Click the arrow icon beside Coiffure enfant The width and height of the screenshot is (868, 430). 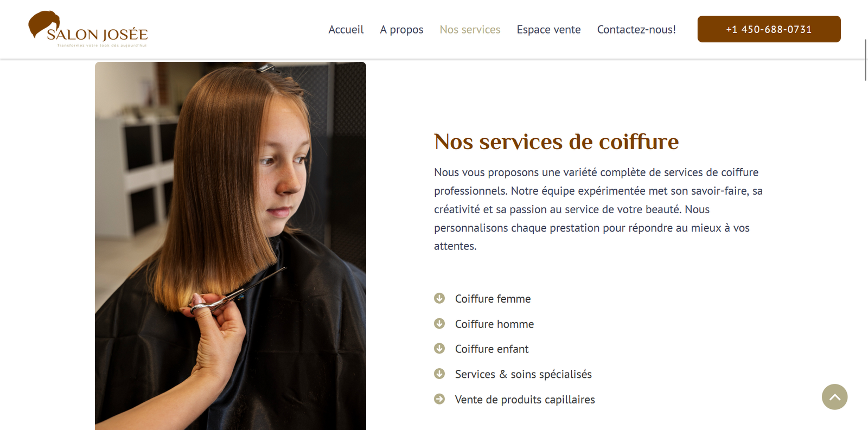pyautogui.click(x=439, y=349)
